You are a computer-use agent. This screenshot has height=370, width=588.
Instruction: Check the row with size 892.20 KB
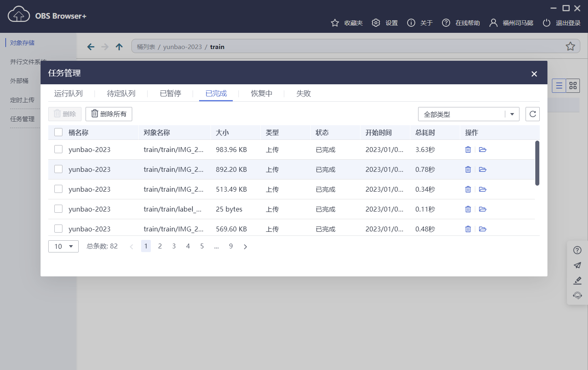pyautogui.click(x=58, y=169)
